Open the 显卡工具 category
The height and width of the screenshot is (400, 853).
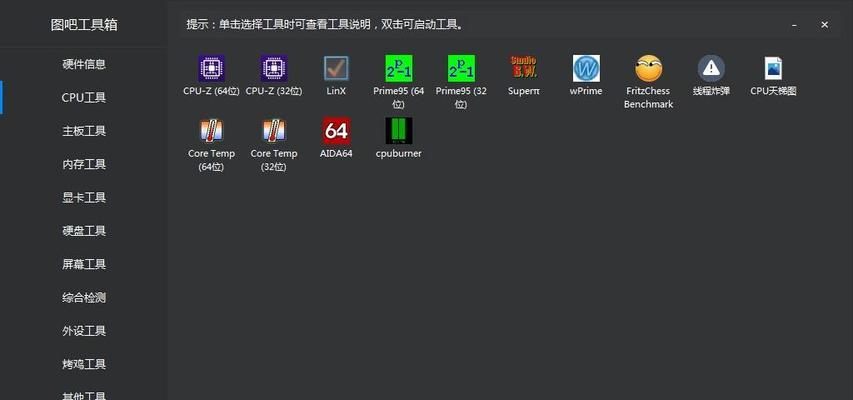(x=84, y=198)
